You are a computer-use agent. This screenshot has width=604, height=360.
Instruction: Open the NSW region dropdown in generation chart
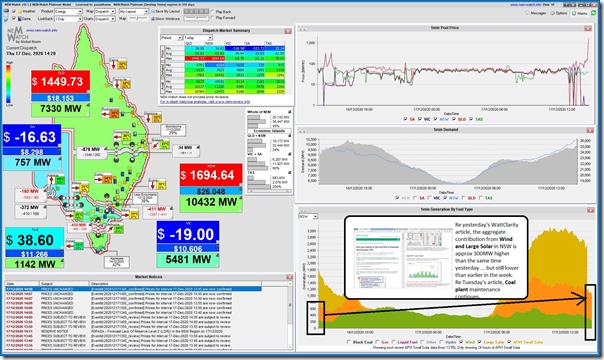309,216
